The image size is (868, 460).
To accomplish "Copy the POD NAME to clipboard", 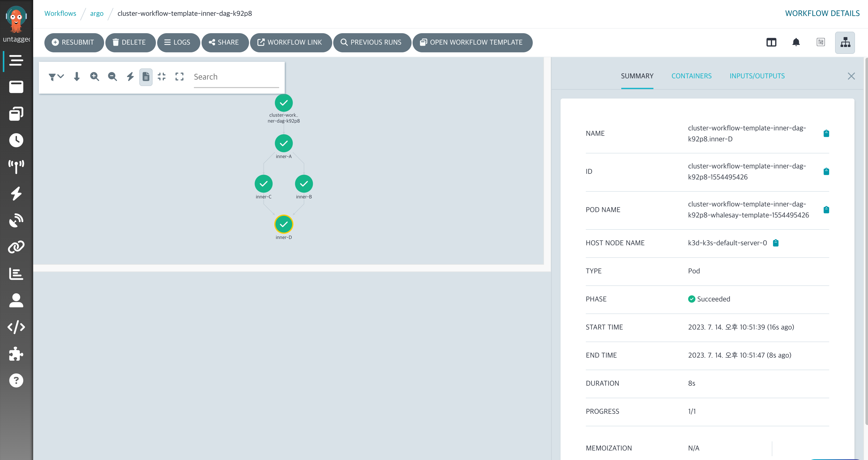I will 826,210.
